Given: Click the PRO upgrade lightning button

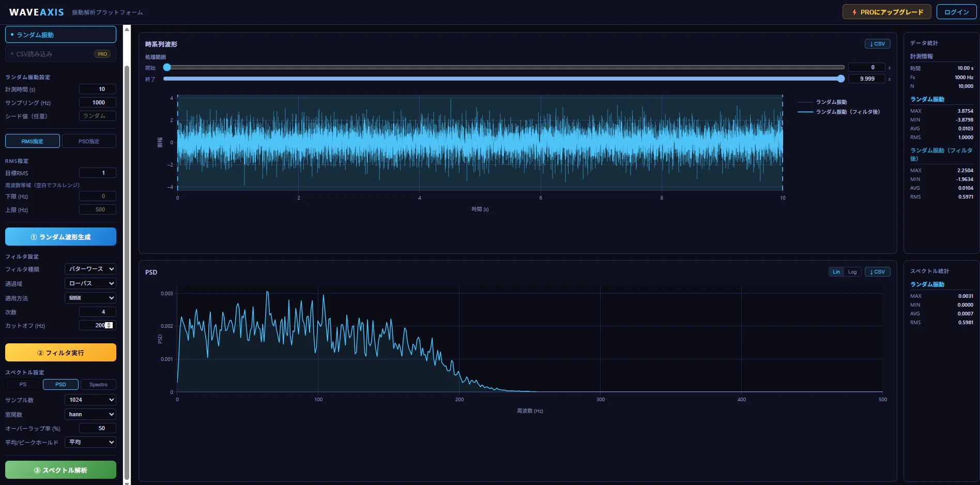Looking at the screenshot, I should click(886, 12).
